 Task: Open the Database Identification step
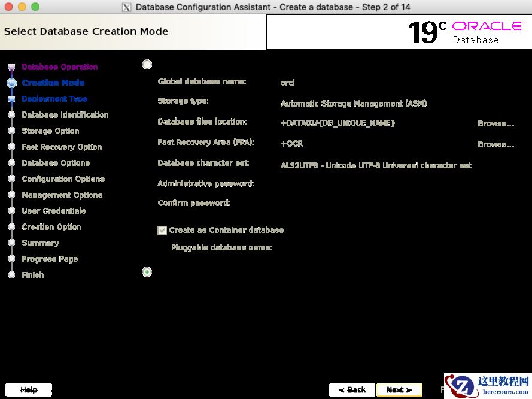65,115
